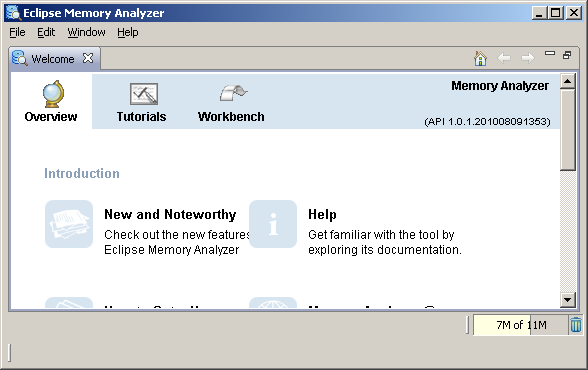Minimize the Eclipse Memory Analyzer window
588x370 pixels.
pyautogui.click(x=539, y=13)
